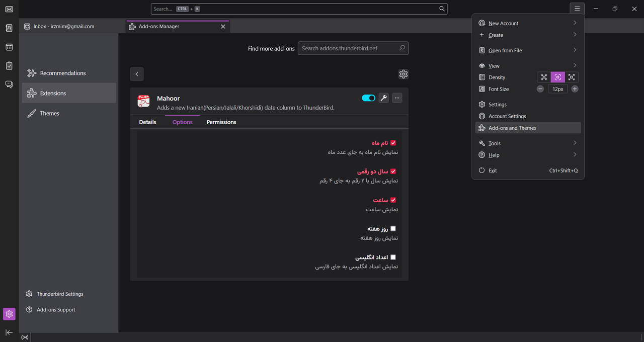Open the Chat space icon

tap(9, 84)
